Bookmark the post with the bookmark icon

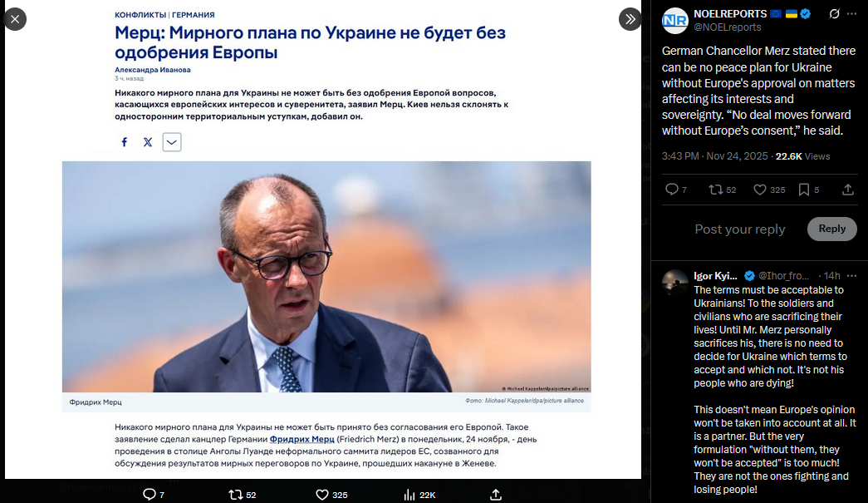click(804, 190)
